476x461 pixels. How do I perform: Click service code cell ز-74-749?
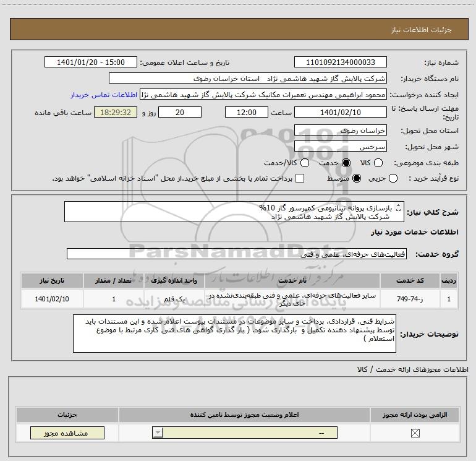pos(410,299)
